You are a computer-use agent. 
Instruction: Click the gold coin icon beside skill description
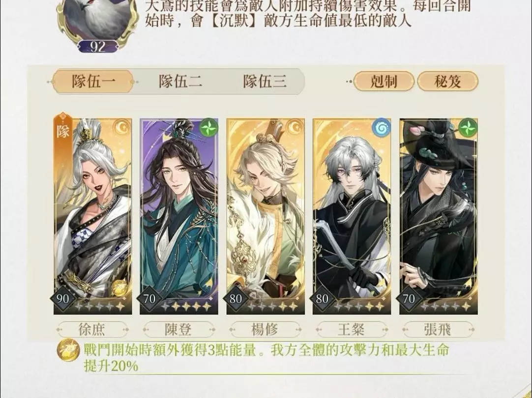coord(68,350)
